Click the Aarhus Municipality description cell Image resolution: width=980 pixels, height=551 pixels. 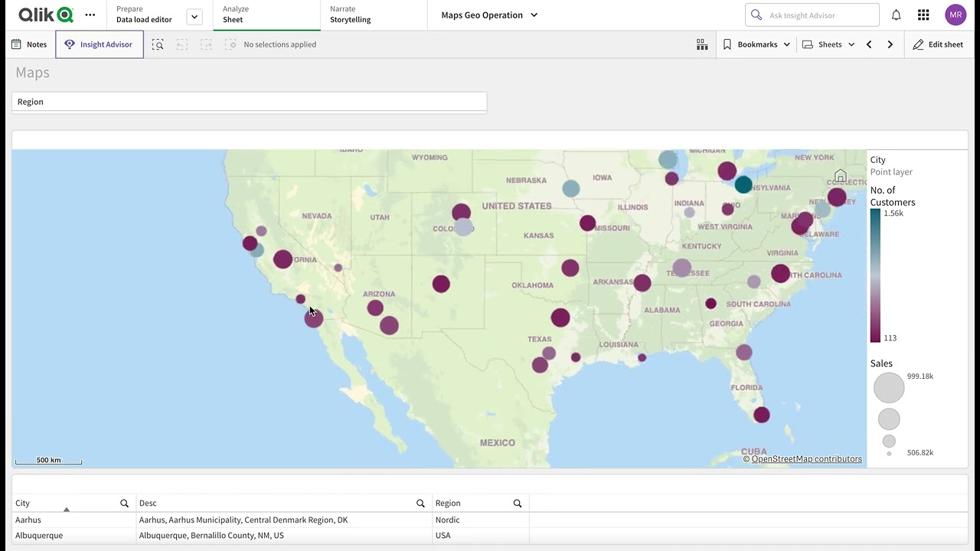(284, 520)
